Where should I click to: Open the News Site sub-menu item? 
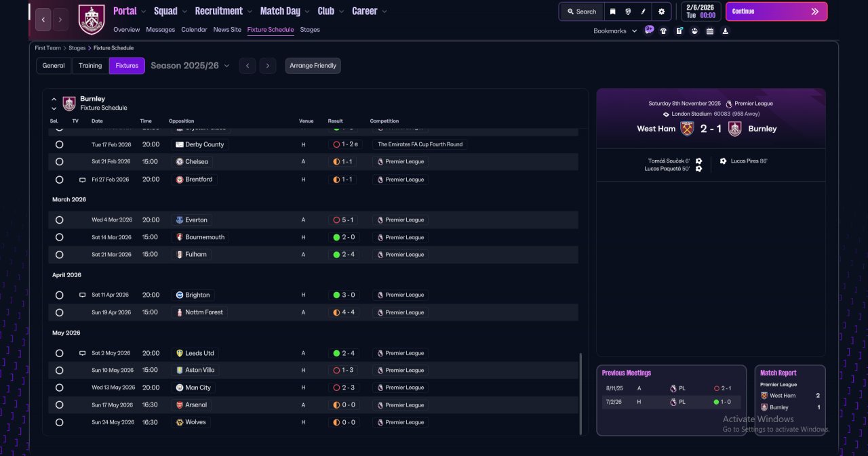[227, 30]
